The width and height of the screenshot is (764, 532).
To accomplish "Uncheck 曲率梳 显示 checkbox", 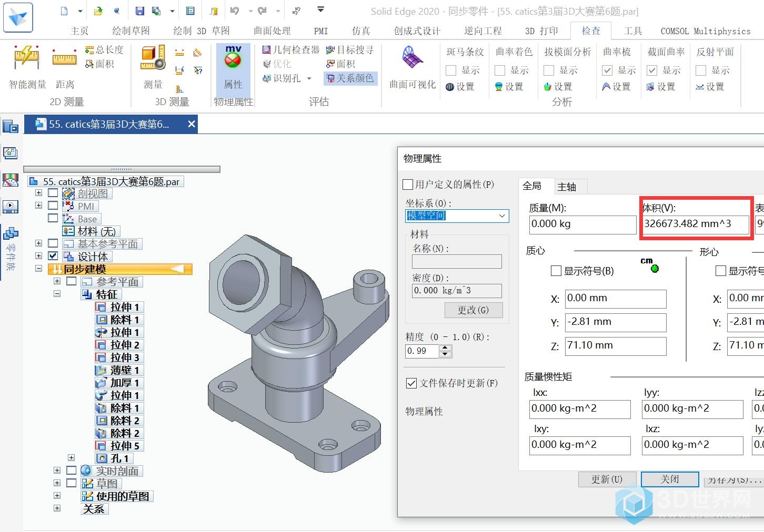I will (x=607, y=70).
